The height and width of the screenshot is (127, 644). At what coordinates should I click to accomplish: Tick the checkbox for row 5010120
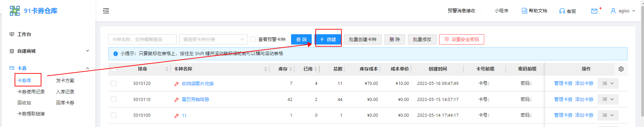click(x=113, y=83)
